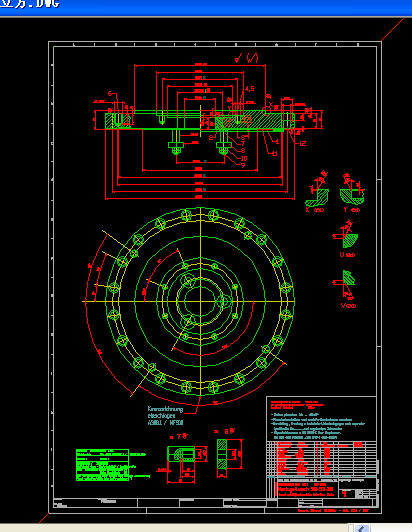Select the part balloon number 6

click(110, 93)
